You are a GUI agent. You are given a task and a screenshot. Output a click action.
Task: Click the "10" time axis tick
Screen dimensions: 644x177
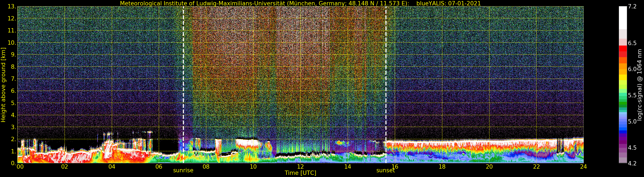(253, 167)
